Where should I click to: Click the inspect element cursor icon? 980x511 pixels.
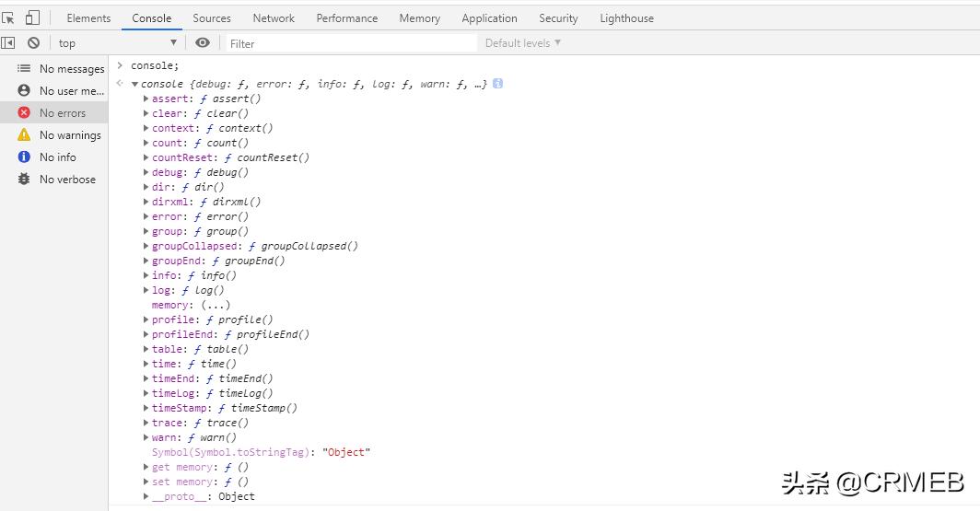coord(8,17)
